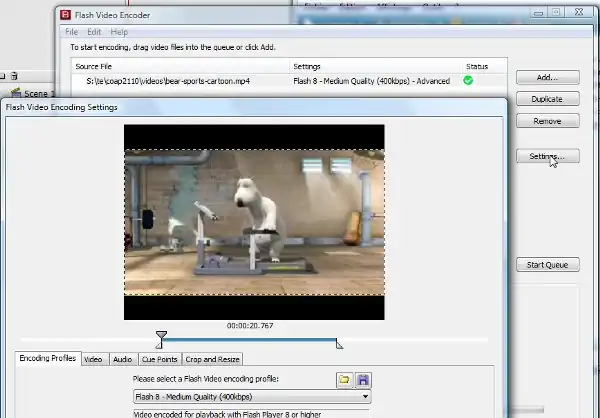Click the Add... button
The width and height of the screenshot is (600, 418).
[x=547, y=78]
